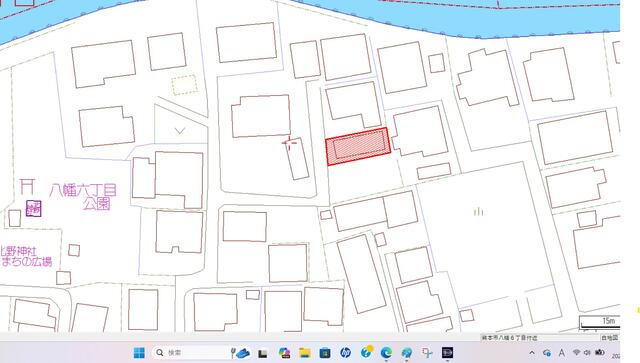Click the 15m scale bar

(x=599, y=322)
